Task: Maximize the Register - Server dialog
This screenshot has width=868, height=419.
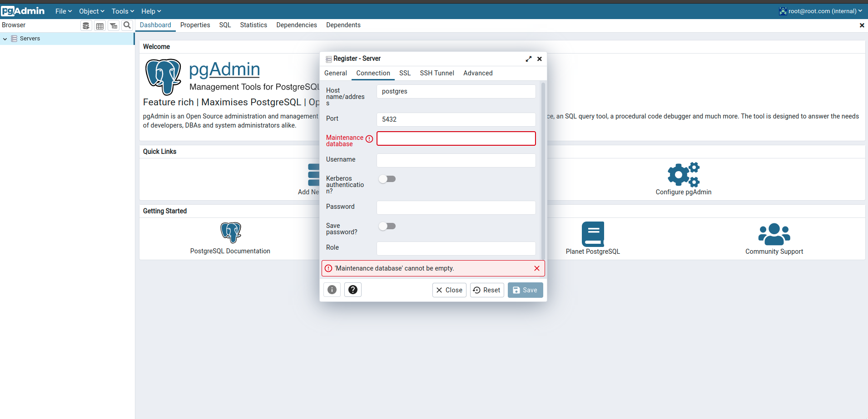Action: (x=528, y=59)
